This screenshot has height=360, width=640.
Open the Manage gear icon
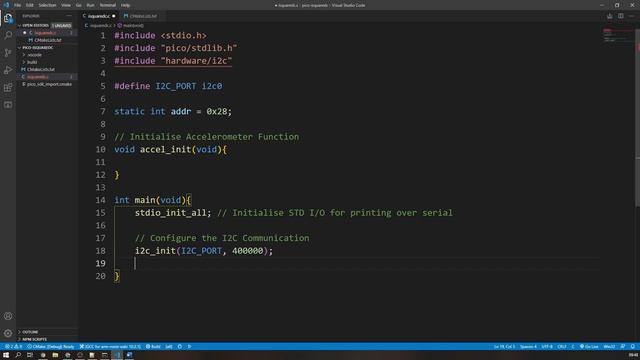(x=8, y=333)
